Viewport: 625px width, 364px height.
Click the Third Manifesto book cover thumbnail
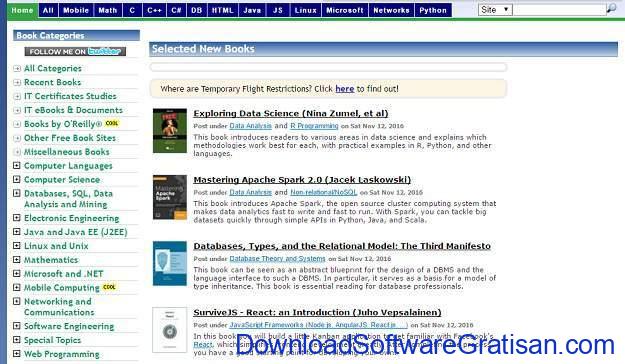170,263
